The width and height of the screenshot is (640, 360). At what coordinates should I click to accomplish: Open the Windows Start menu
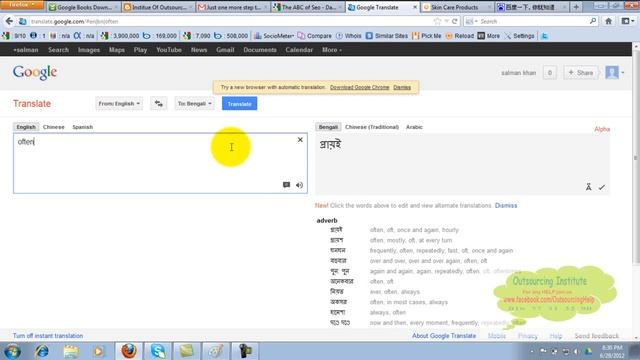(x=12, y=351)
